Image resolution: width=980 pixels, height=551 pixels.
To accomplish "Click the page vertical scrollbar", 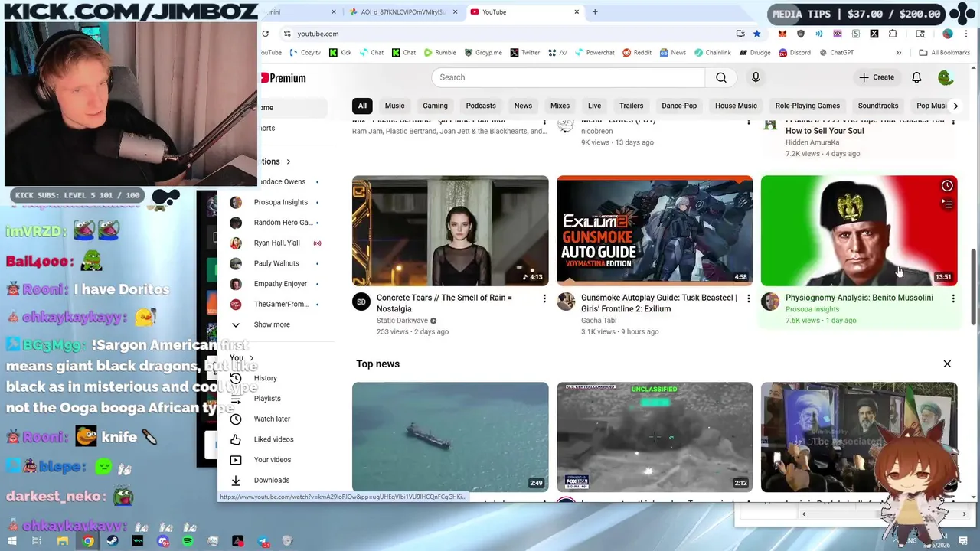I will tap(974, 287).
